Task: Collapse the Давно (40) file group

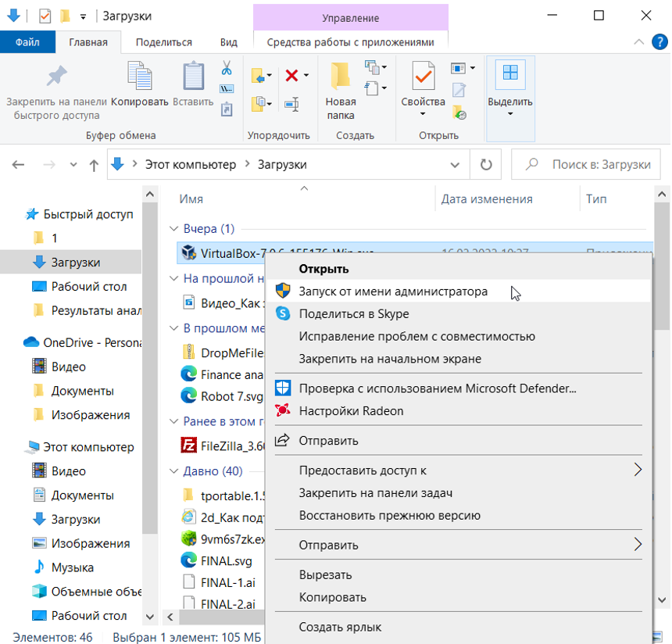Action: point(174,471)
